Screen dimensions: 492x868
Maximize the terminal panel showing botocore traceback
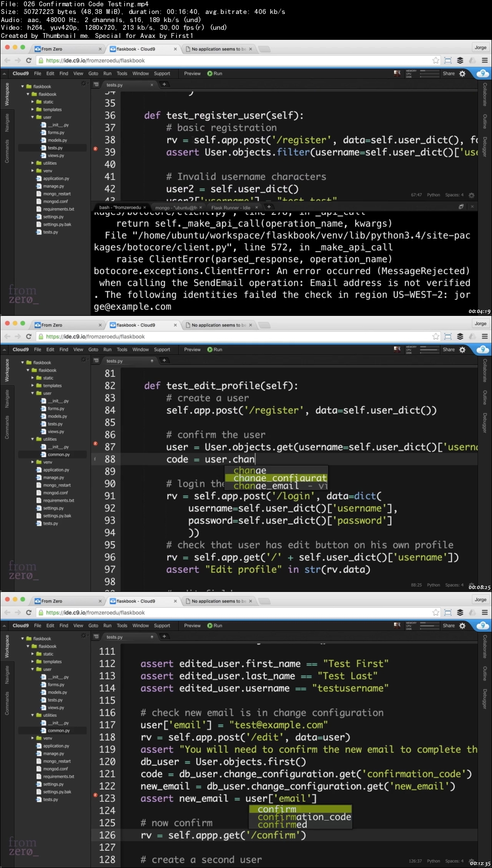(461, 206)
